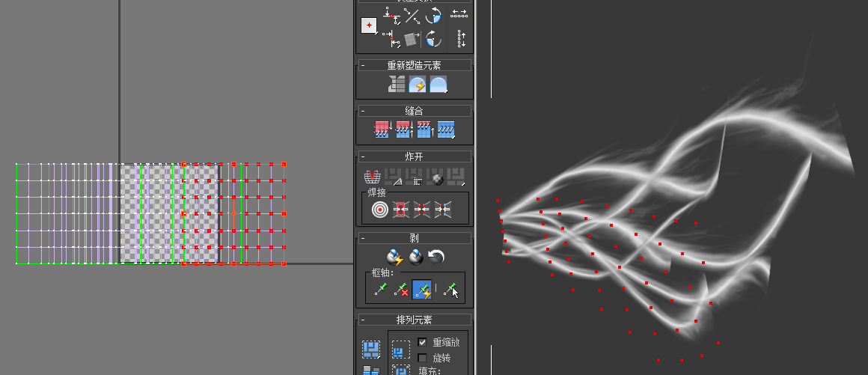Click the Pack Custom icon in 排列元素
The width and height of the screenshot is (868, 375).
pos(371,349)
